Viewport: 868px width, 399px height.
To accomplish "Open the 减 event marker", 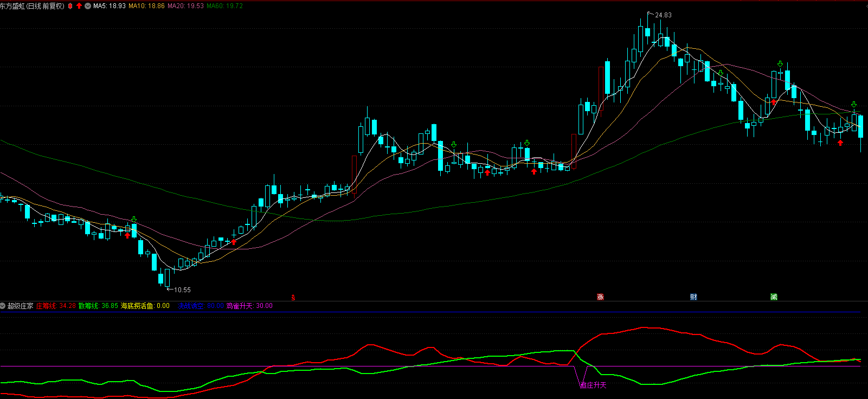I will (774, 297).
